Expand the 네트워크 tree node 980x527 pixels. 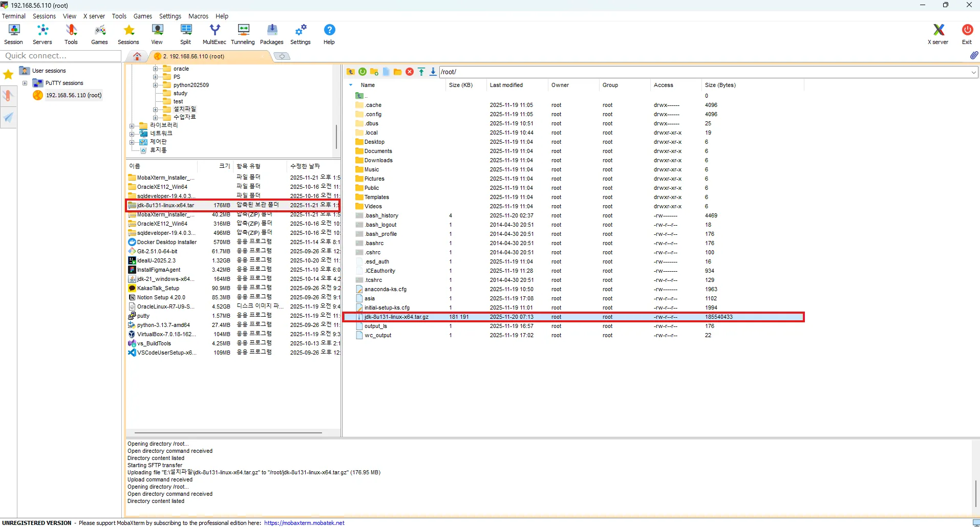[x=132, y=134]
